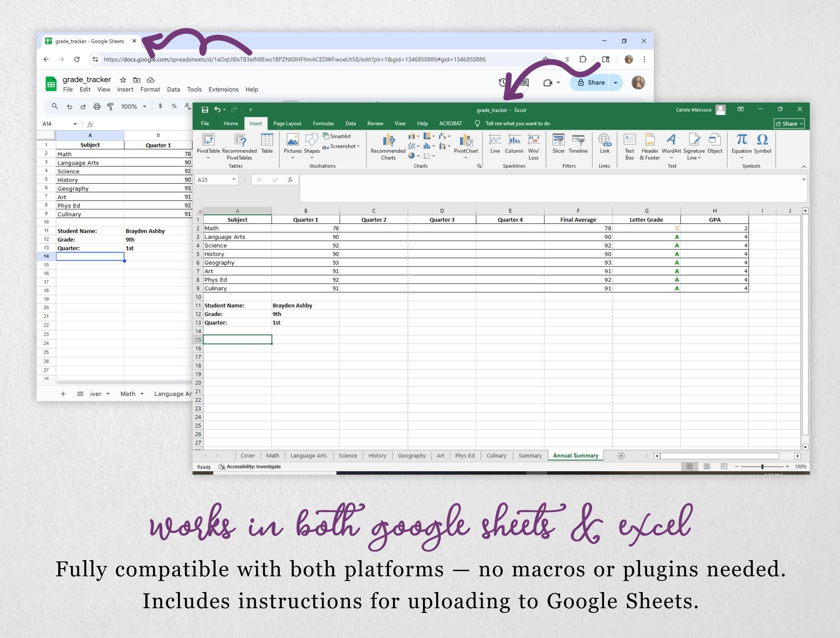
Task: Undo last action in Excel
Action: 217,110
